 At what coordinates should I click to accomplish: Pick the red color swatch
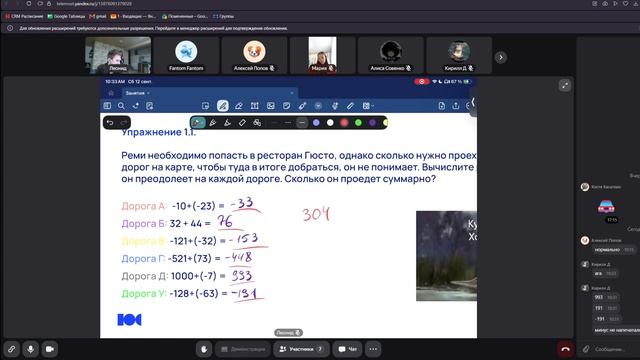[x=344, y=122]
